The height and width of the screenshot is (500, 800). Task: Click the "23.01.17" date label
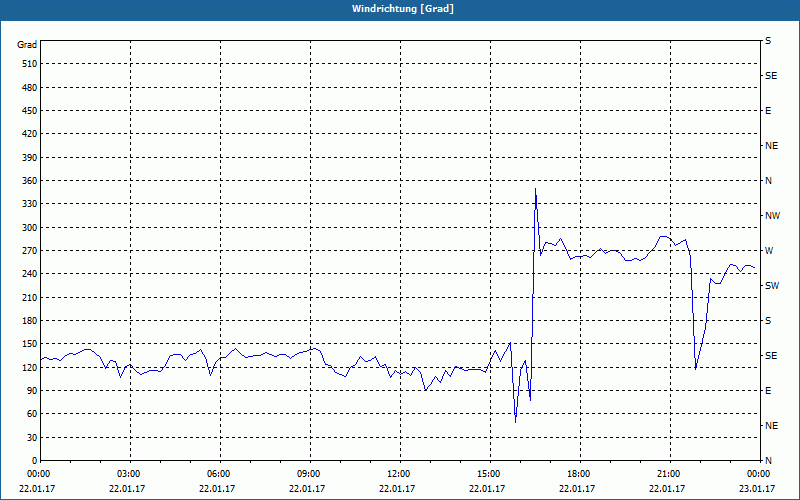point(757,489)
